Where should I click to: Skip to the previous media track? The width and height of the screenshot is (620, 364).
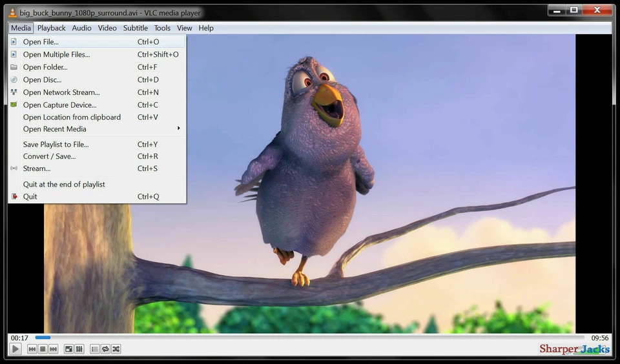click(x=32, y=349)
